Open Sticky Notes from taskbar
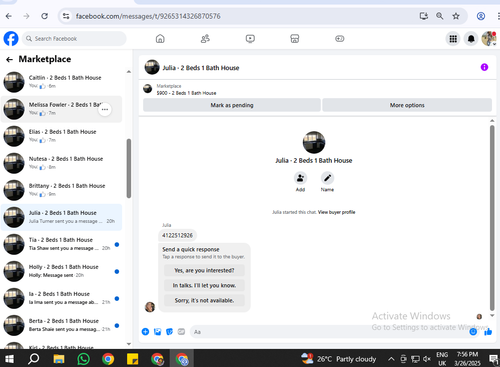The height and width of the screenshot is (367, 500). [133, 359]
